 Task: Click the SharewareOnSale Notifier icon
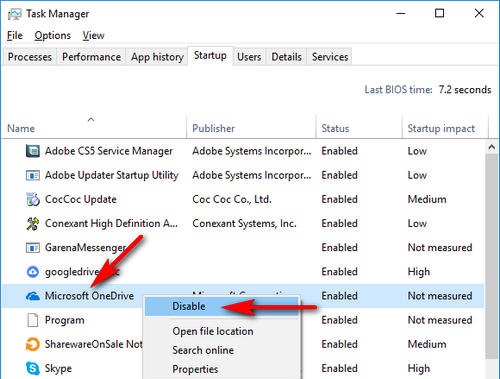pos(33,344)
